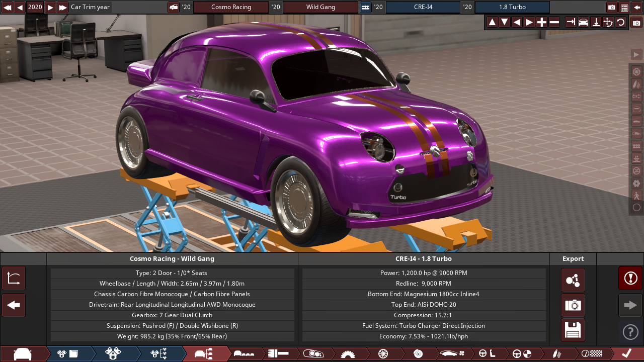
Task: Toggle engine drivetrain visibility in side panel
Action: [x=636, y=96]
